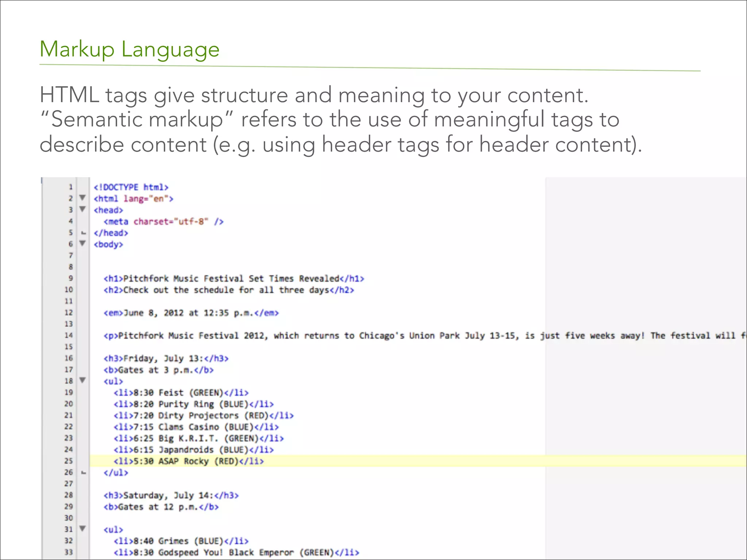The height and width of the screenshot is (560, 747).
Task: Click the DOCTYPE html declaration line
Action: [x=131, y=187]
